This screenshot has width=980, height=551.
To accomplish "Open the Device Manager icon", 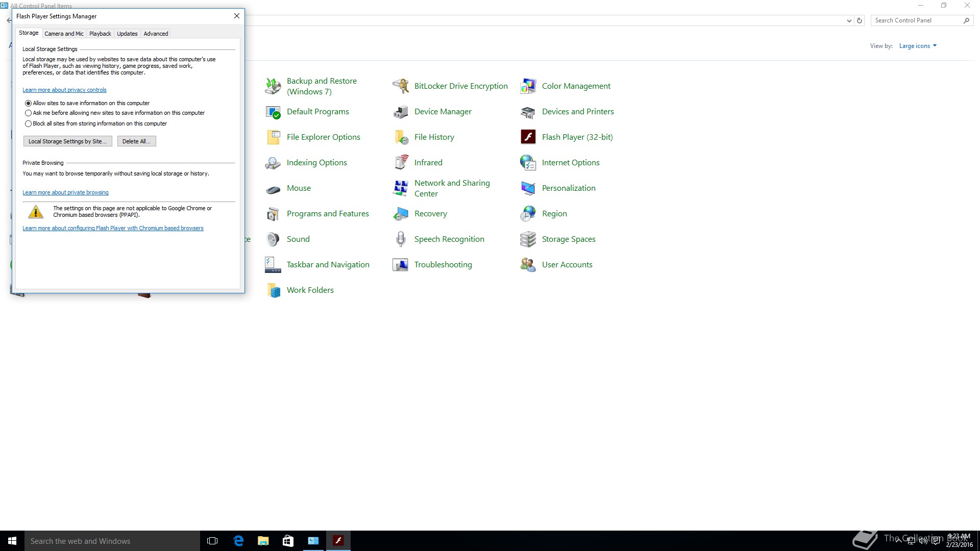I will tap(401, 112).
